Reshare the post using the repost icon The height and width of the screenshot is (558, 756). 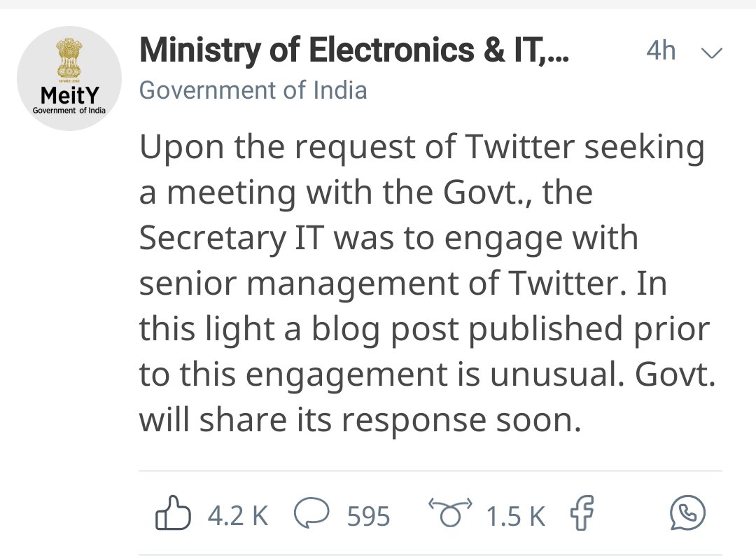pyautogui.click(x=450, y=512)
